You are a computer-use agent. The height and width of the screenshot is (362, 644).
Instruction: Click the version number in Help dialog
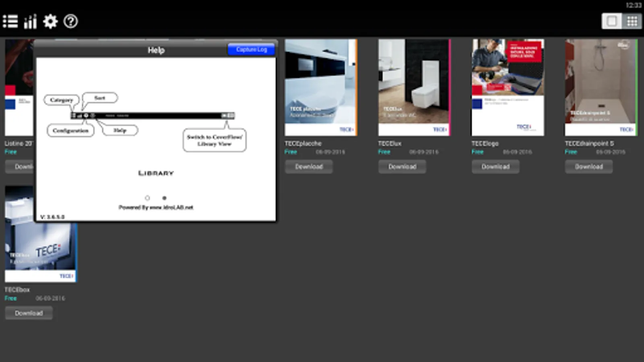[x=52, y=217]
